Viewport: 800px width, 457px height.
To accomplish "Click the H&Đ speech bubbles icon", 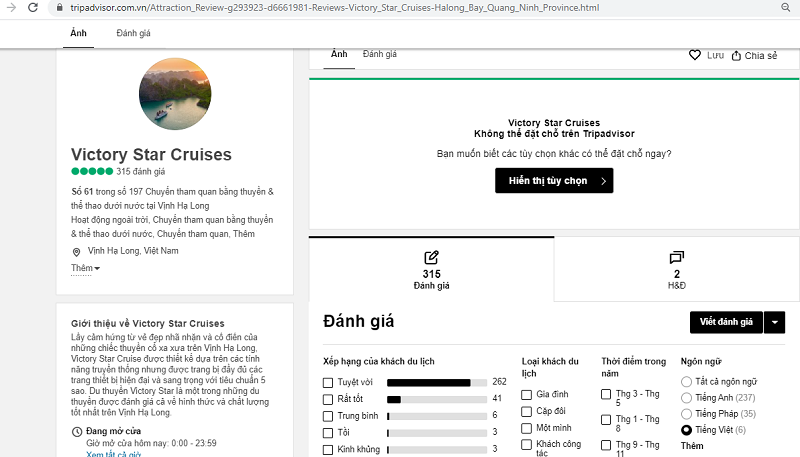I will click(677, 257).
